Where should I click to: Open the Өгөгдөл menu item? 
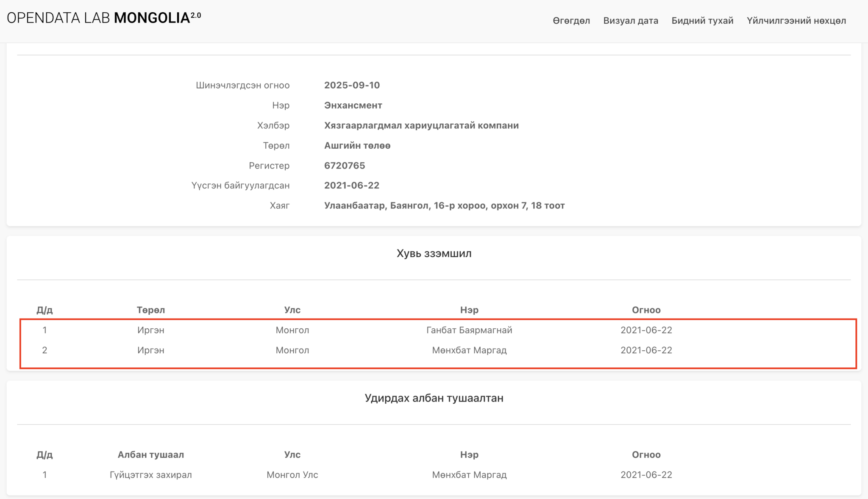tap(571, 20)
